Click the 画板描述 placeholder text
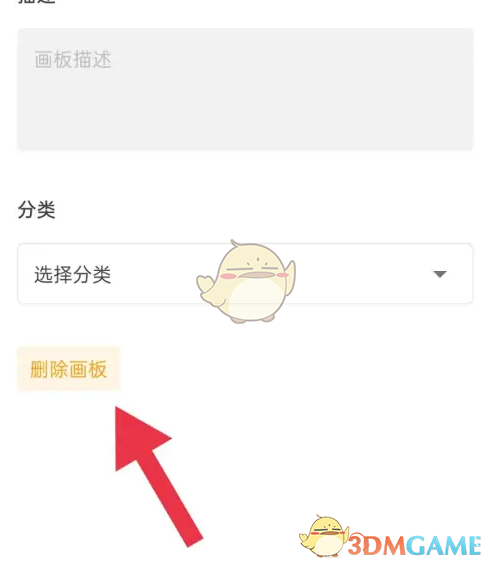This screenshot has width=492, height=564. (73, 59)
